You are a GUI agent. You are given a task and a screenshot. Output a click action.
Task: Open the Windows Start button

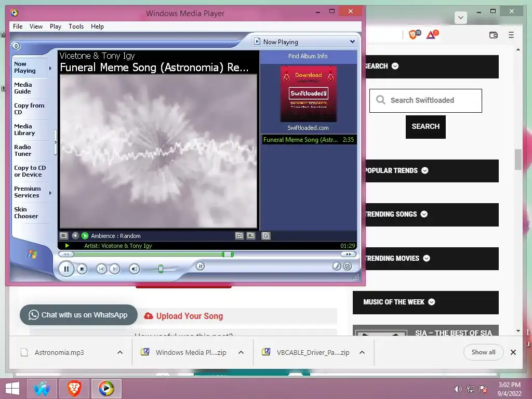[12, 389]
